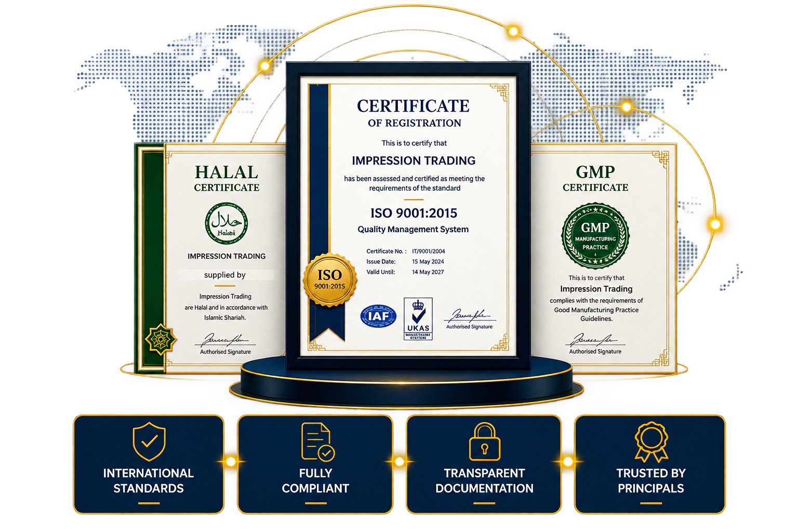Select the International Standards card

[x=149, y=464]
